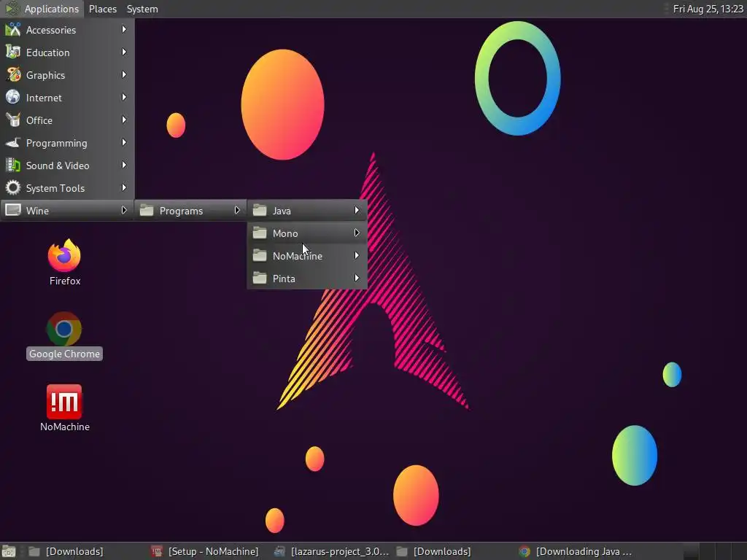
Task: Expand the Internet submenu arrow
Action: tap(124, 97)
